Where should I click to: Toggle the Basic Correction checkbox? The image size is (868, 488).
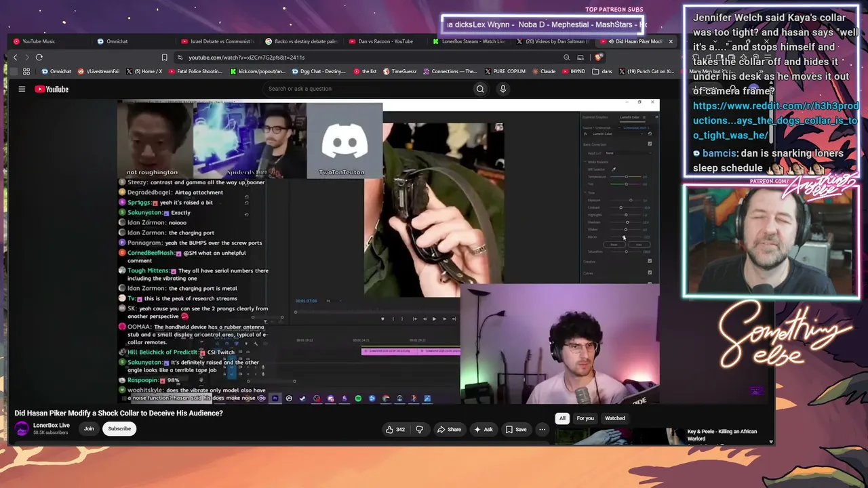pos(650,144)
